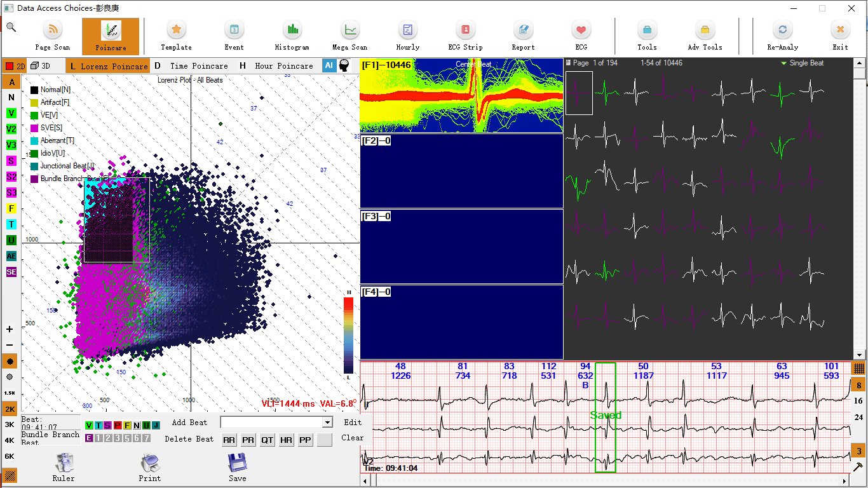Click the F2 empty template panel
This screenshot has width=868, height=488.
tap(461, 171)
